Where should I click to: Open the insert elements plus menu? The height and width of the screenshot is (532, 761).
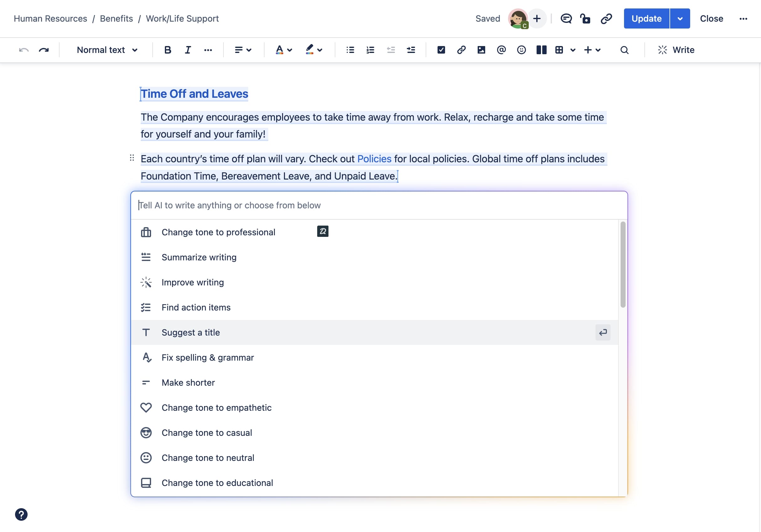coord(592,50)
